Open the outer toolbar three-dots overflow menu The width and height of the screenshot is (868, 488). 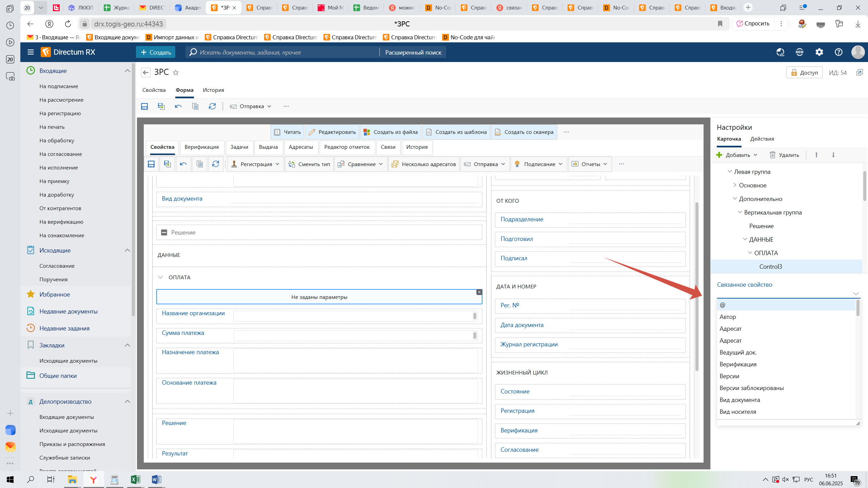(286, 106)
